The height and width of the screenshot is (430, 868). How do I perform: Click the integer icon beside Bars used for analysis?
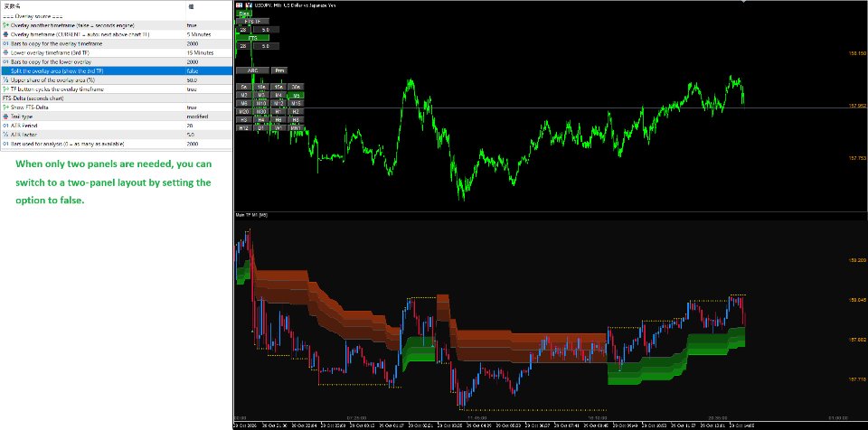click(5, 144)
